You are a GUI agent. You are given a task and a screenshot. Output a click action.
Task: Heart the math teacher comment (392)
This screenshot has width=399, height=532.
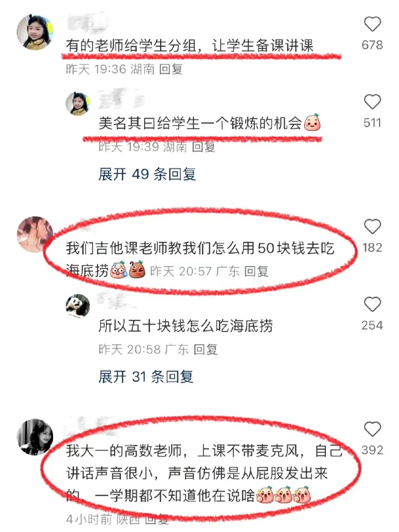point(372,429)
